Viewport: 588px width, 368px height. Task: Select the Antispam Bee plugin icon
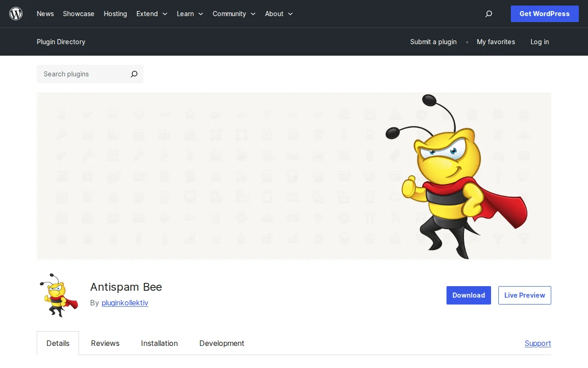pos(58,295)
